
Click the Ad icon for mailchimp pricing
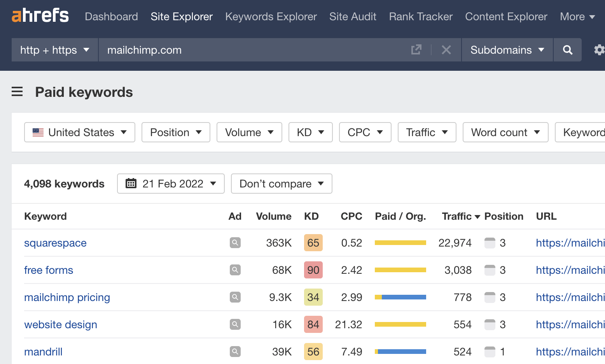(235, 297)
